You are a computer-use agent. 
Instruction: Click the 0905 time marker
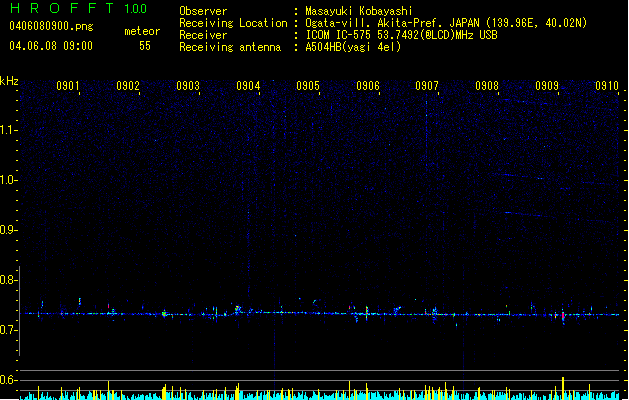pos(308,86)
